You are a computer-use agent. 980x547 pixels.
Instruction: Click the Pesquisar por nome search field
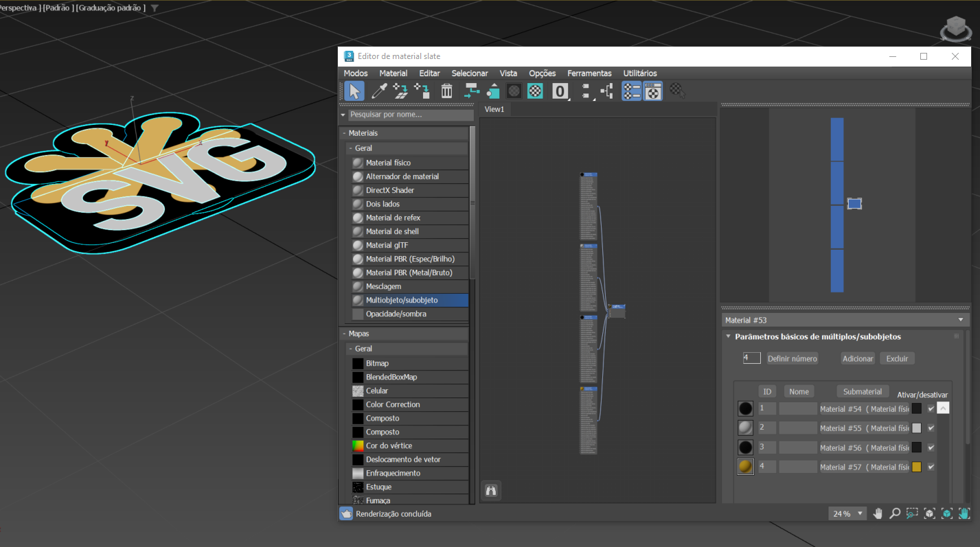pos(411,115)
